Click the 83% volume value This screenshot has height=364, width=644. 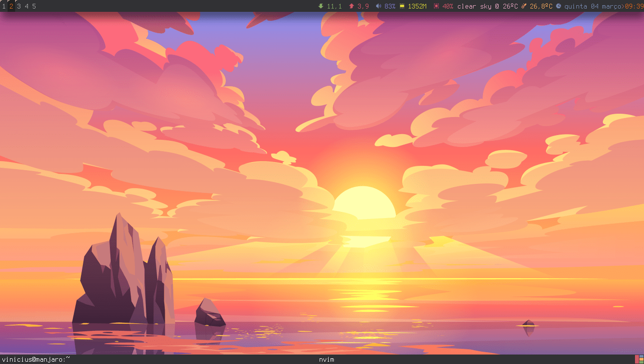390,6
